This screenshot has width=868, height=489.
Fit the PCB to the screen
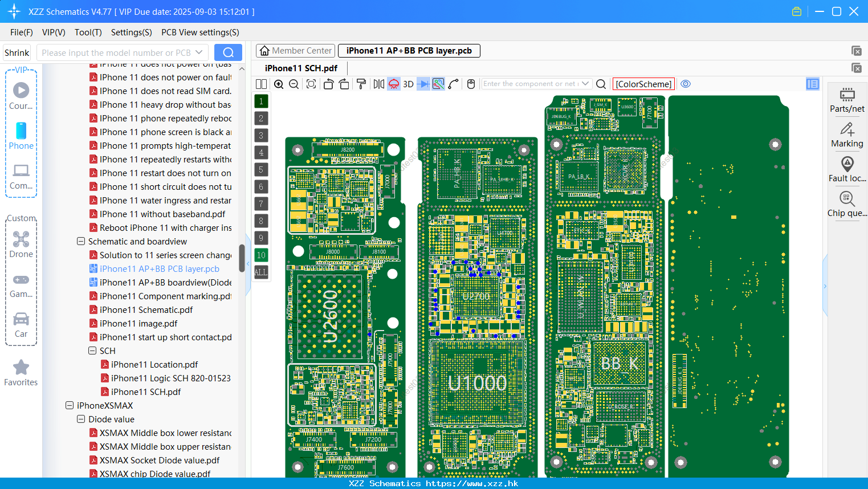pyautogui.click(x=311, y=84)
